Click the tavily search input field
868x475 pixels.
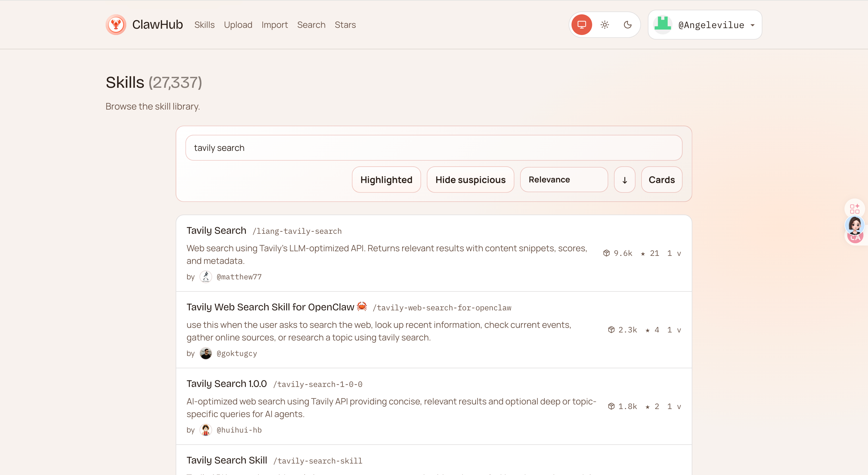click(x=433, y=148)
